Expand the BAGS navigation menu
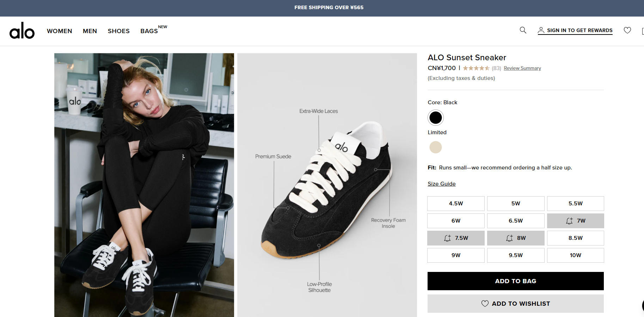Screen dimensions: 644x317 pos(149,31)
